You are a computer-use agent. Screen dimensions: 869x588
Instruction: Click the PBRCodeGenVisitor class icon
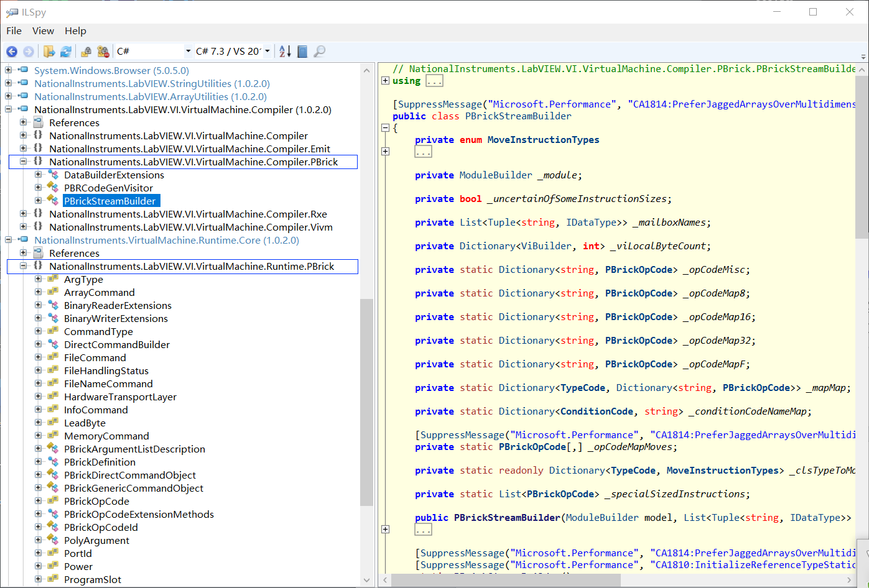(53, 188)
